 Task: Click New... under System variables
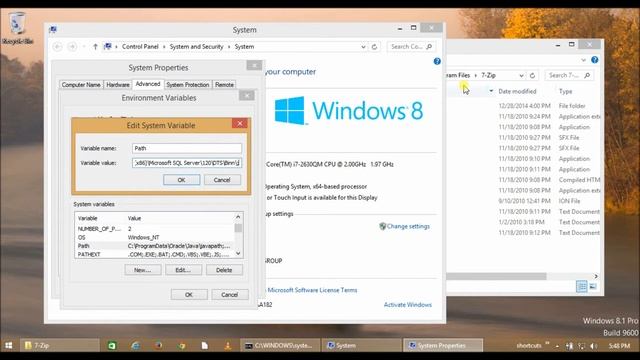[142, 270]
